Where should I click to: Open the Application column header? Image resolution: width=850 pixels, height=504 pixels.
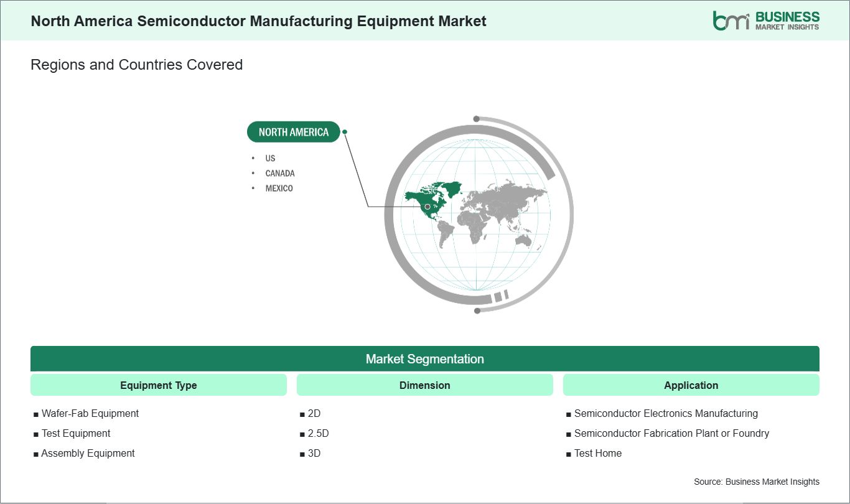pos(691,385)
